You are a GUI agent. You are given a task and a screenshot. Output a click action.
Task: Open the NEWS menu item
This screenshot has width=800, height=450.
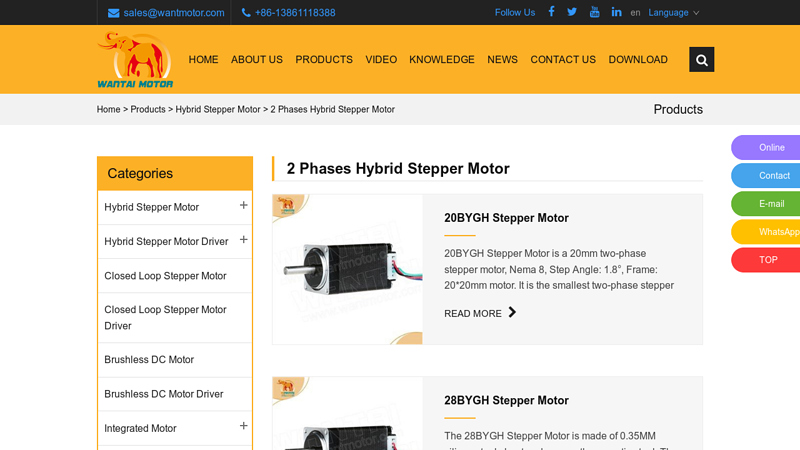click(503, 60)
